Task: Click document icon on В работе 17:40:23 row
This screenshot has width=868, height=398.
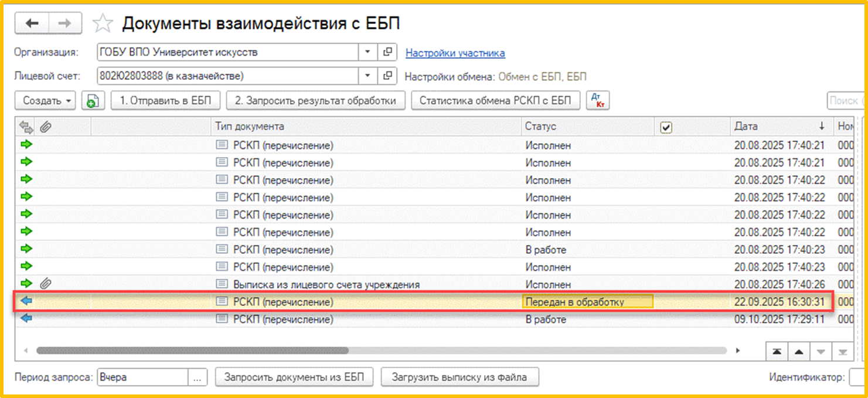Action: [222, 249]
